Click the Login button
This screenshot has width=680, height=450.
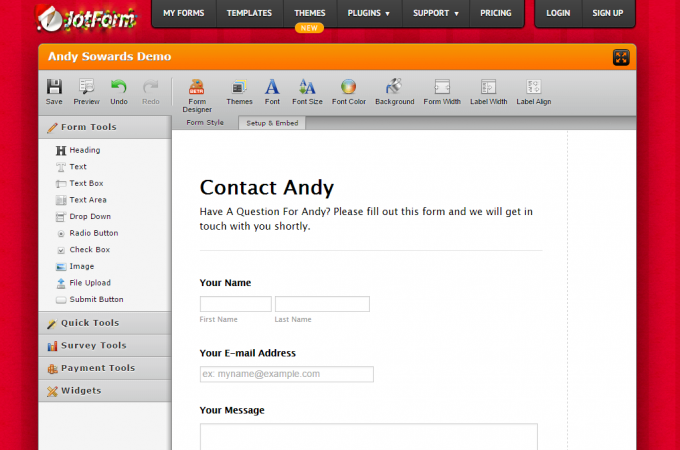tap(558, 13)
